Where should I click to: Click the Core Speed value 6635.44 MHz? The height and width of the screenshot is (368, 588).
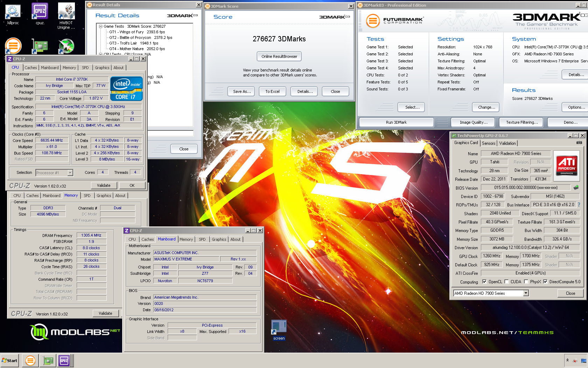[52, 140]
